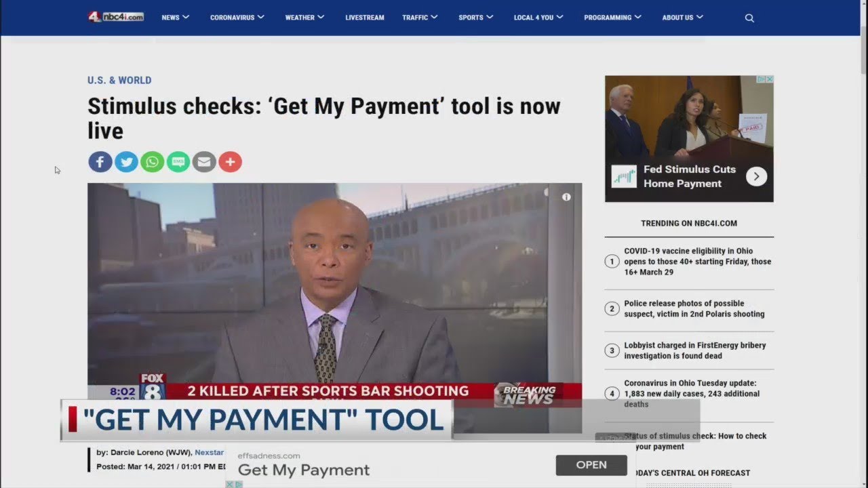The image size is (868, 488).
Task: Open more share options plus icon
Action: (x=230, y=162)
